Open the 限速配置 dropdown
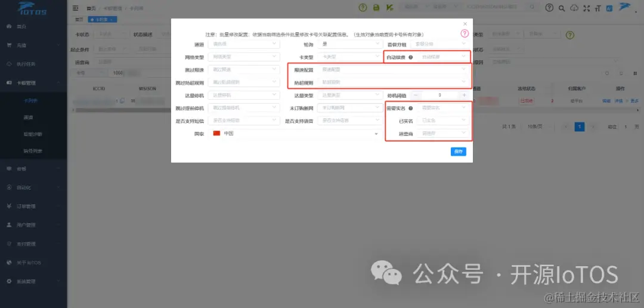This screenshot has height=308, width=644. 394,69
